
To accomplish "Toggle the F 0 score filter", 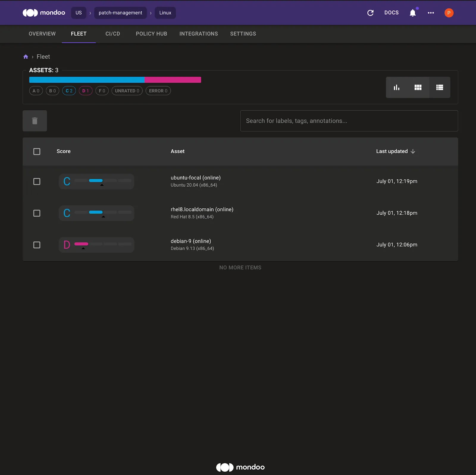I will [102, 91].
